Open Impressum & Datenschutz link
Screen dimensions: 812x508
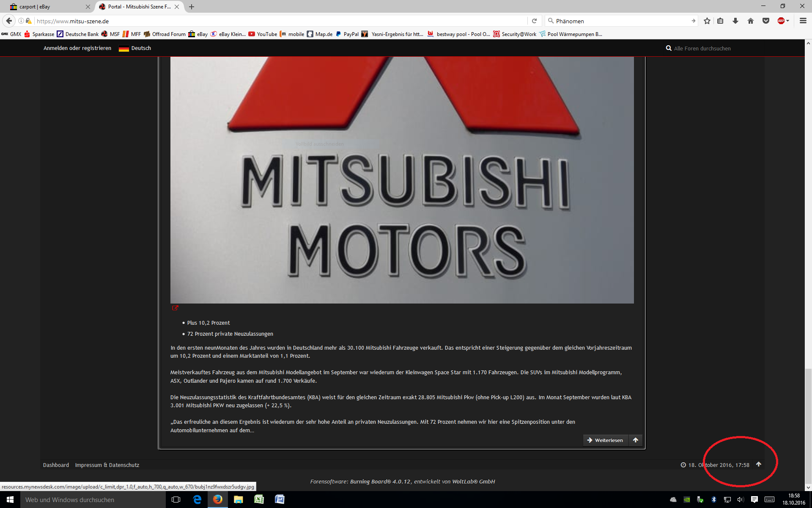pos(107,465)
